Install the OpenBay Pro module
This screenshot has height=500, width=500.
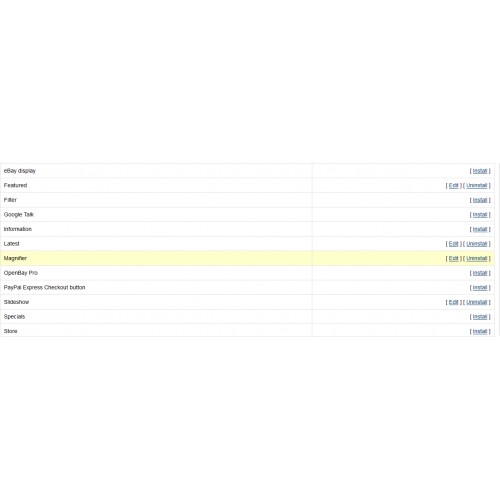tap(480, 273)
